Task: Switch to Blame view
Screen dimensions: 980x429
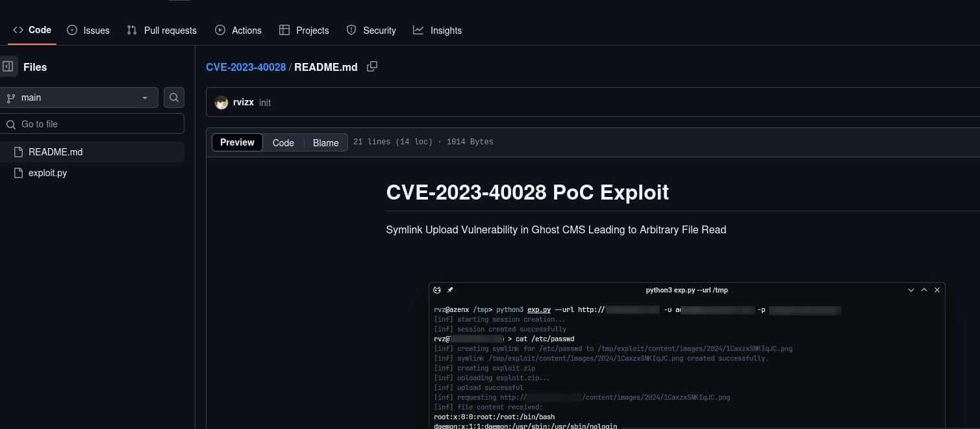Action: (326, 142)
